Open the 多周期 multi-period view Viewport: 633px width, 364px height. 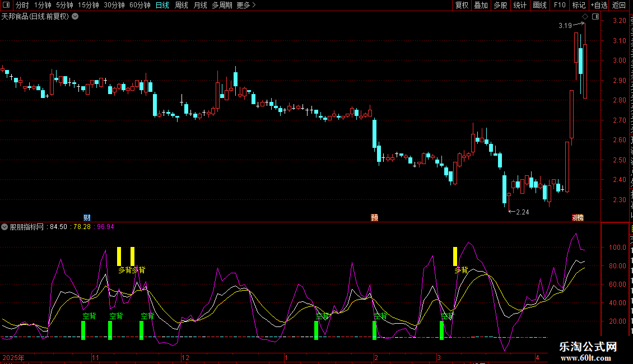coord(222,5)
